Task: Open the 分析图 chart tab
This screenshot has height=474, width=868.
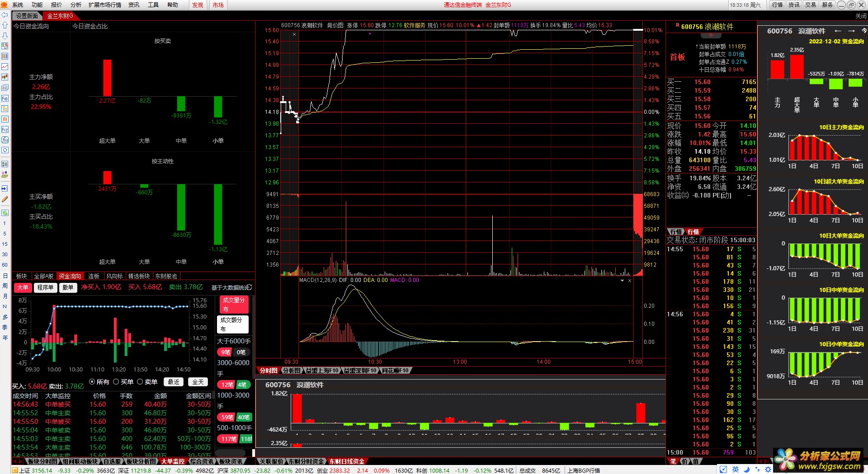Action: pyautogui.click(x=291, y=371)
